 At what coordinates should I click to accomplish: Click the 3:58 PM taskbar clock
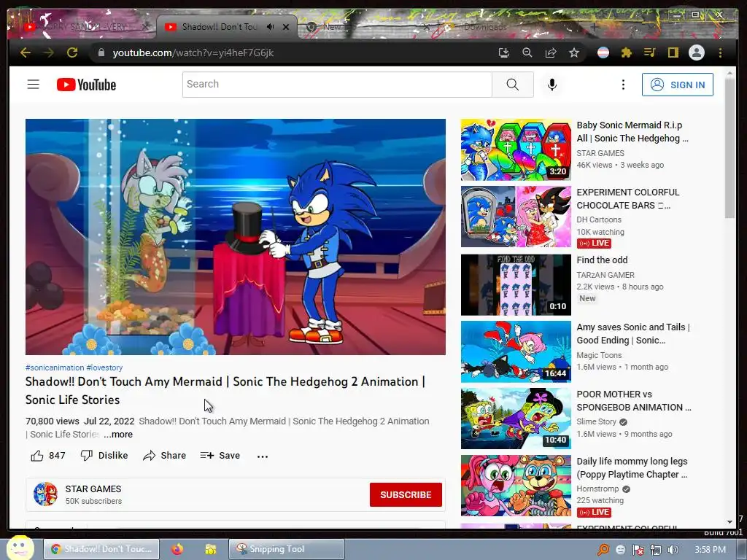[710, 550]
